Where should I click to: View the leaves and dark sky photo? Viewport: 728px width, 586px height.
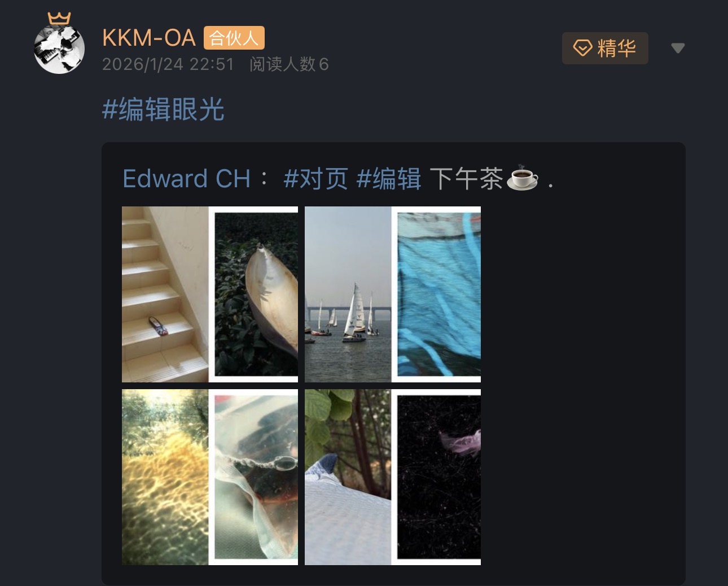point(393,477)
